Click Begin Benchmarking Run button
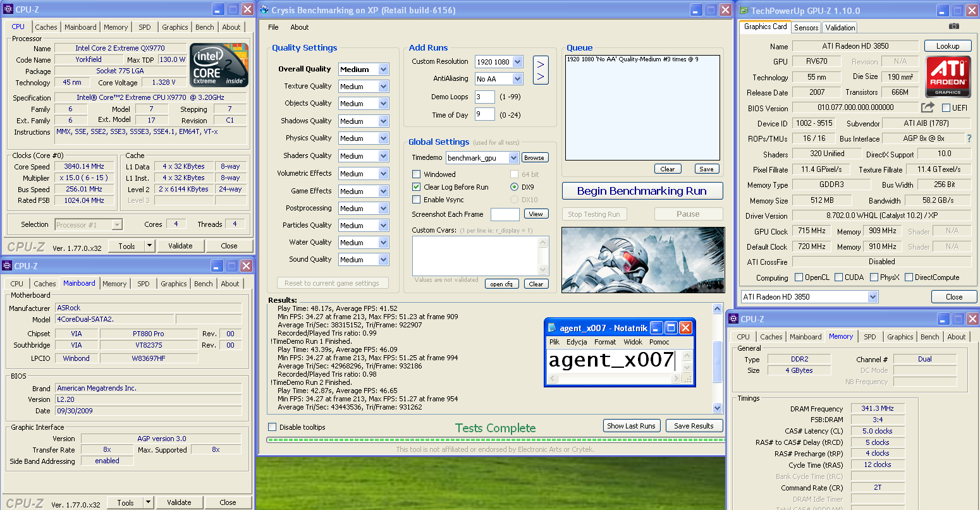Screen dimensions: 980x510 642,191
